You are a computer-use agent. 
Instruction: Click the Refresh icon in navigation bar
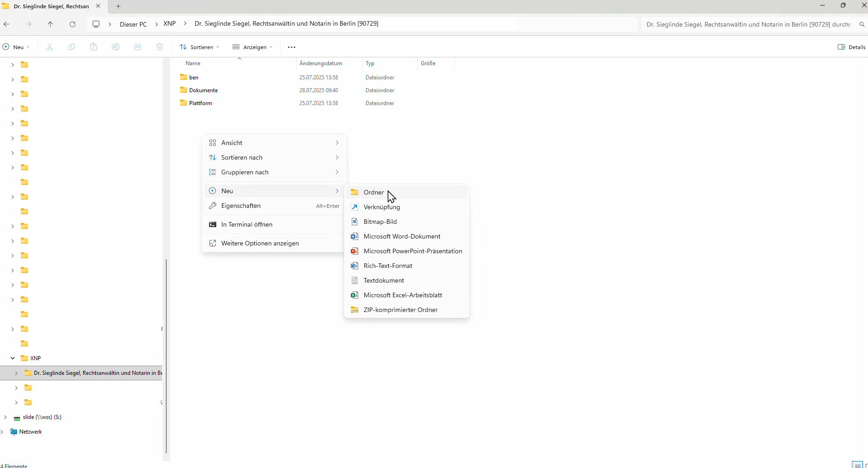point(73,24)
